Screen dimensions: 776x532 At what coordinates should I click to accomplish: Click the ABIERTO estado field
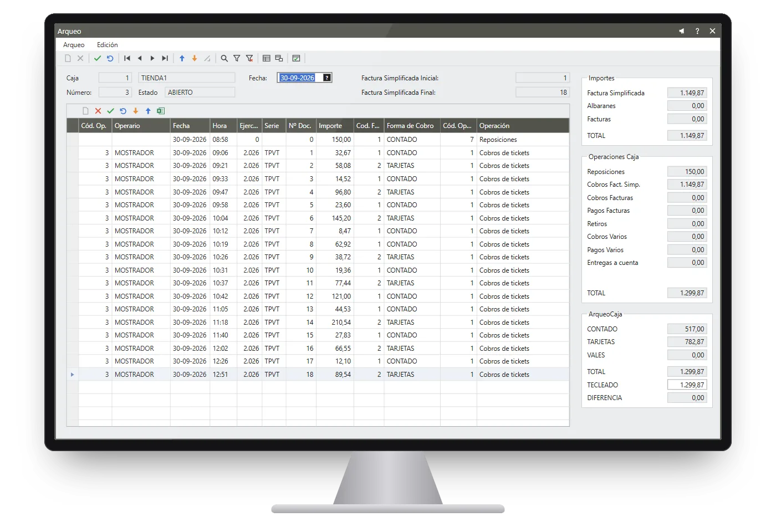pos(200,93)
